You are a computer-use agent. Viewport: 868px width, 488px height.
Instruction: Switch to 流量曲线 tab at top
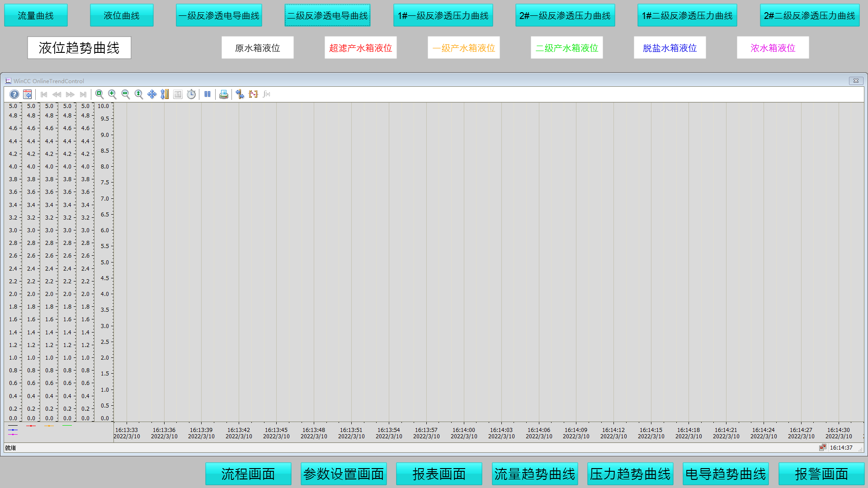tap(36, 15)
